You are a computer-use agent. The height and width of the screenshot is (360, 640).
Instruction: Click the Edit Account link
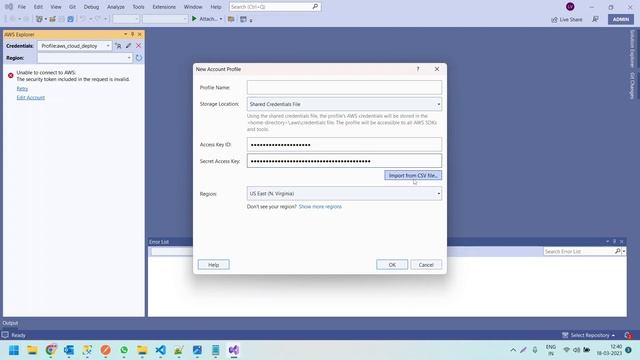31,98
